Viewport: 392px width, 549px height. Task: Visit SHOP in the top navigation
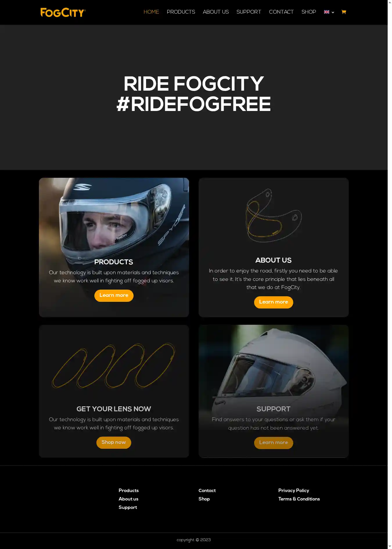point(309,12)
